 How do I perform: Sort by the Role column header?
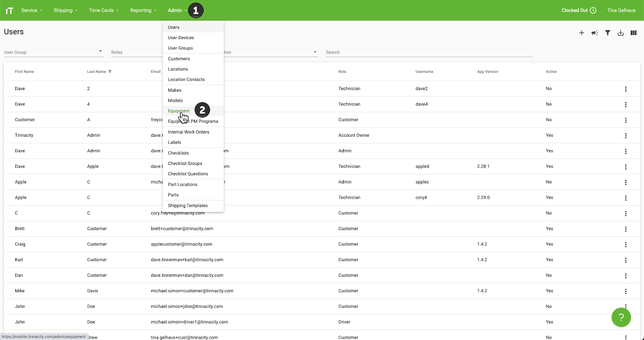[x=342, y=72]
